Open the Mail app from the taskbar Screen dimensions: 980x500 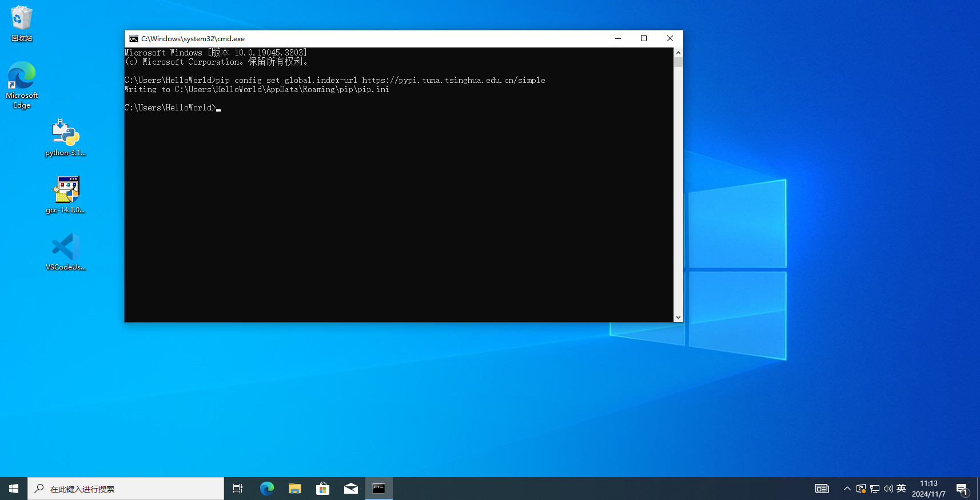(x=351, y=489)
